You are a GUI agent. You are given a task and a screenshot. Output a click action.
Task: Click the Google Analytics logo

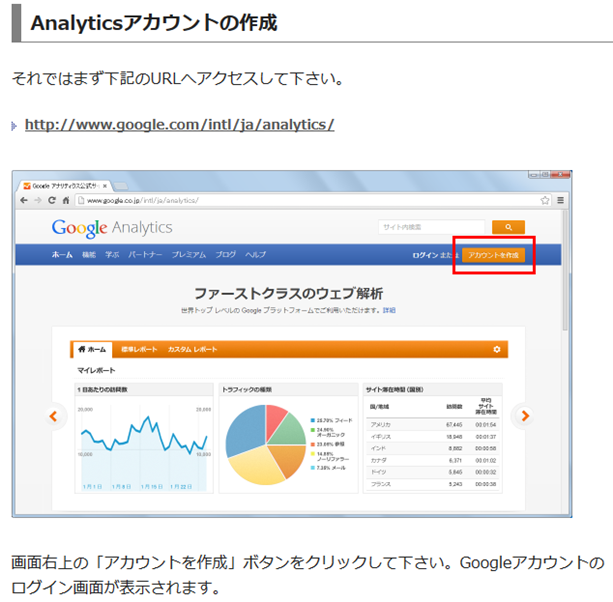112,228
